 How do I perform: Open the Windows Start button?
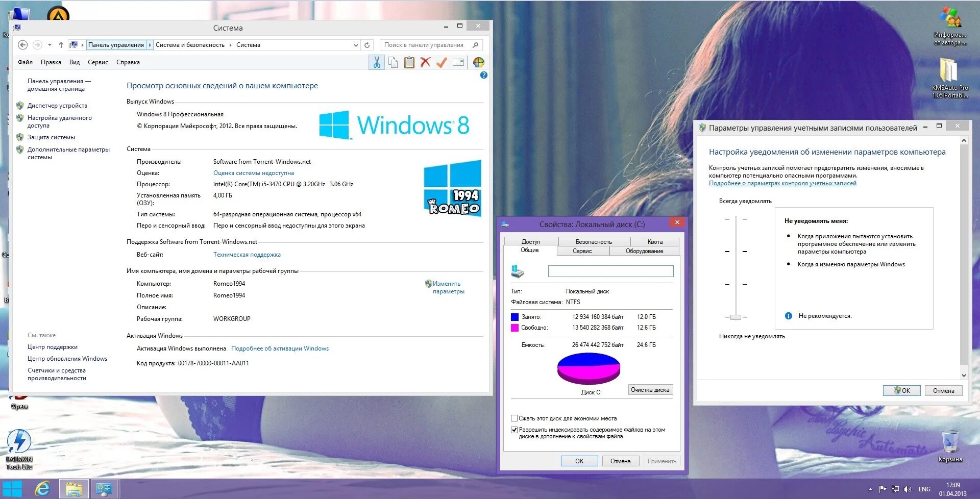13,489
